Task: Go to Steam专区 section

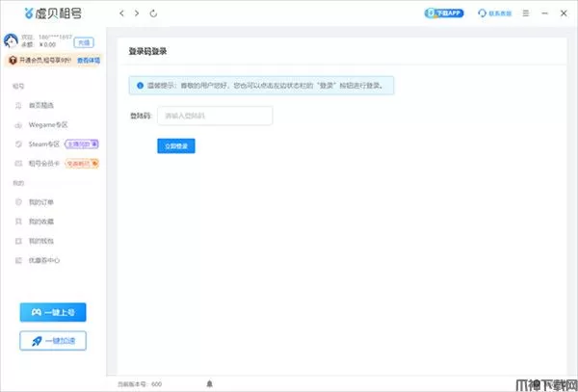Action: tap(44, 144)
